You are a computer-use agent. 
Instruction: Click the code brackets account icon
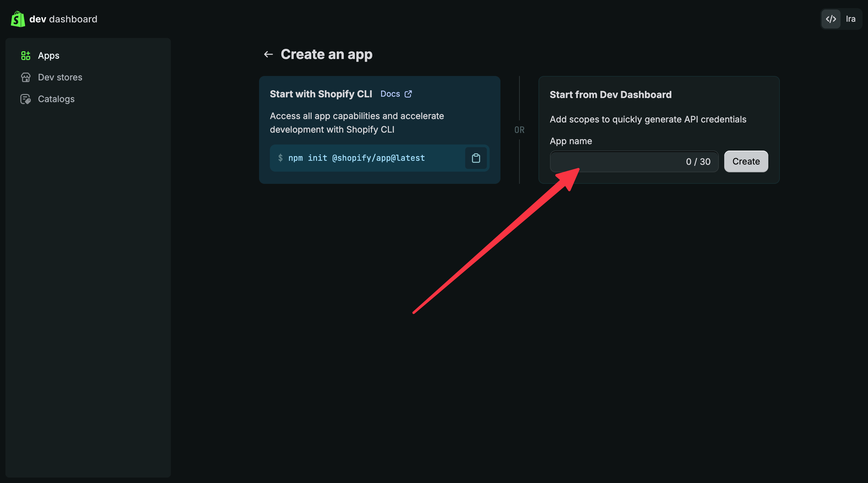(x=831, y=19)
